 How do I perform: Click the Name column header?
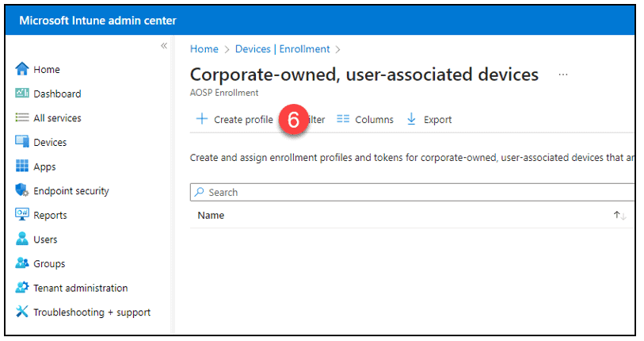211,216
